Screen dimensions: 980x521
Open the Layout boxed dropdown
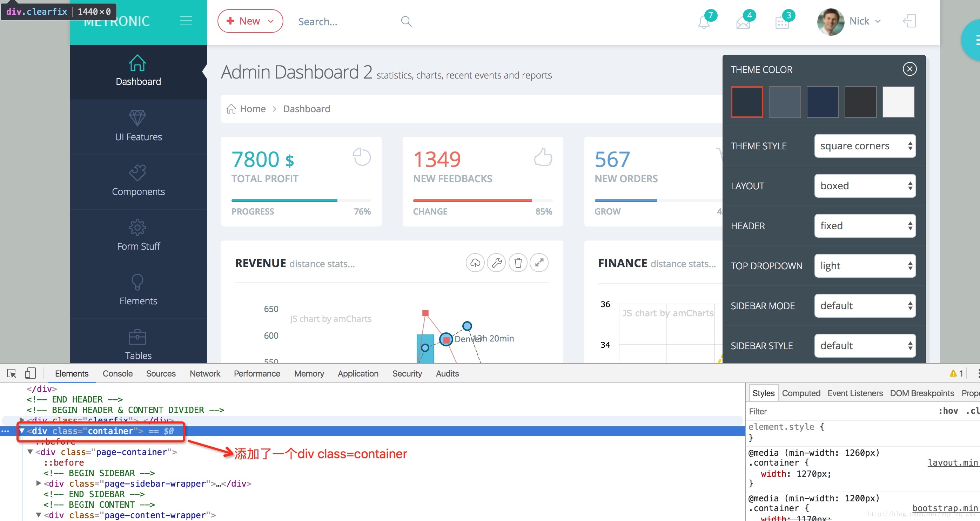click(x=865, y=186)
